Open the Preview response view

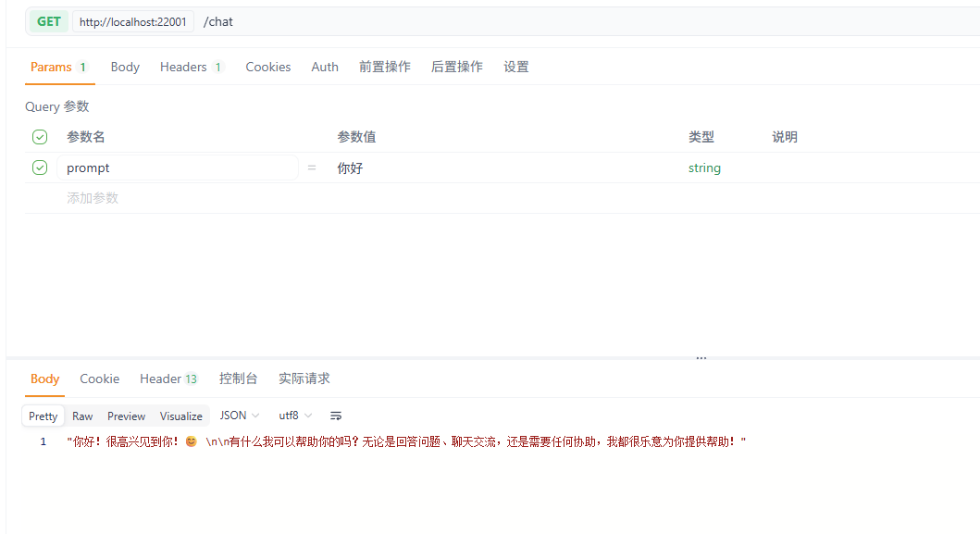[x=126, y=416]
